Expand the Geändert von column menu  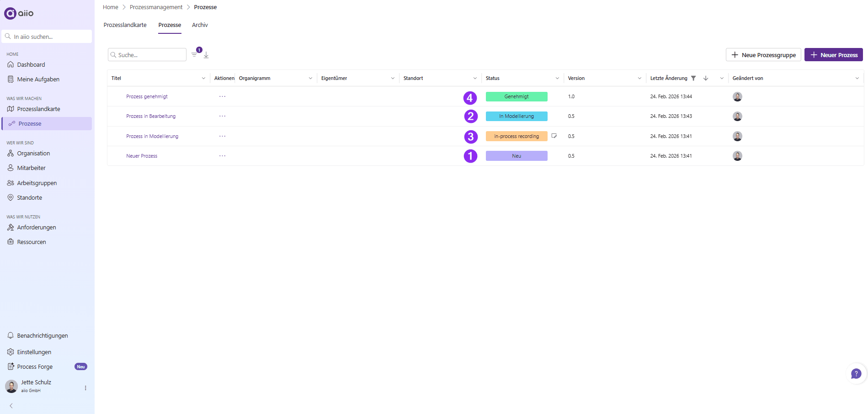coord(857,78)
